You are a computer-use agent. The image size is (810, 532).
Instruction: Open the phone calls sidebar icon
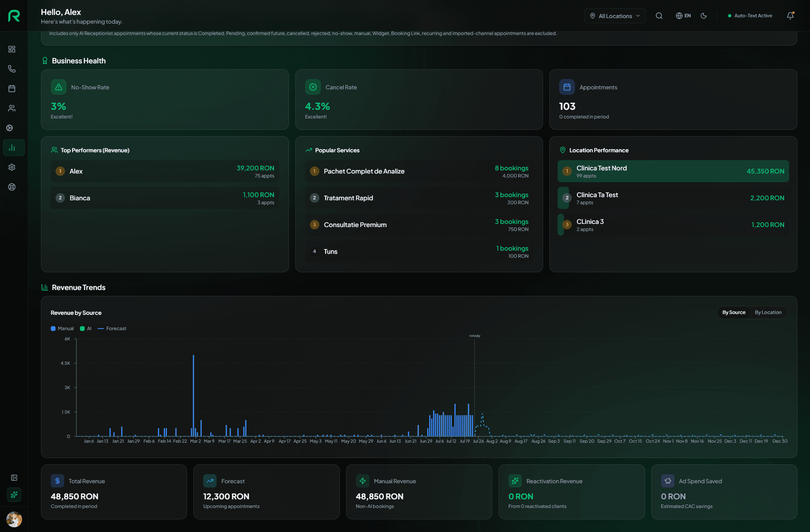pos(12,69)
